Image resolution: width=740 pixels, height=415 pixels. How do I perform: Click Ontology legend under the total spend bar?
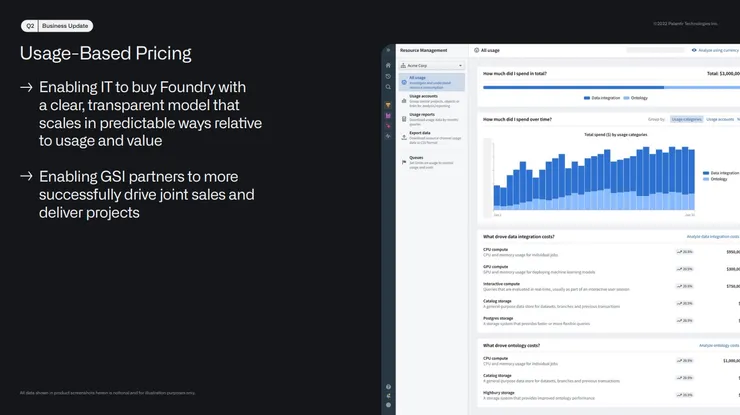pyautogui.click(x=636, y=98)
